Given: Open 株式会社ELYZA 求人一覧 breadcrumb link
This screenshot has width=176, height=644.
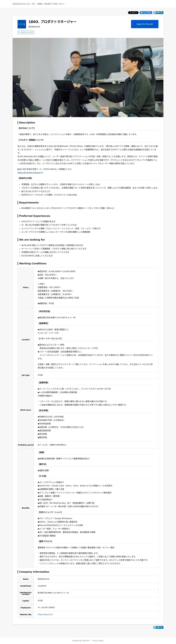Looking at the screenshot, I should click(x=24, y=4).
